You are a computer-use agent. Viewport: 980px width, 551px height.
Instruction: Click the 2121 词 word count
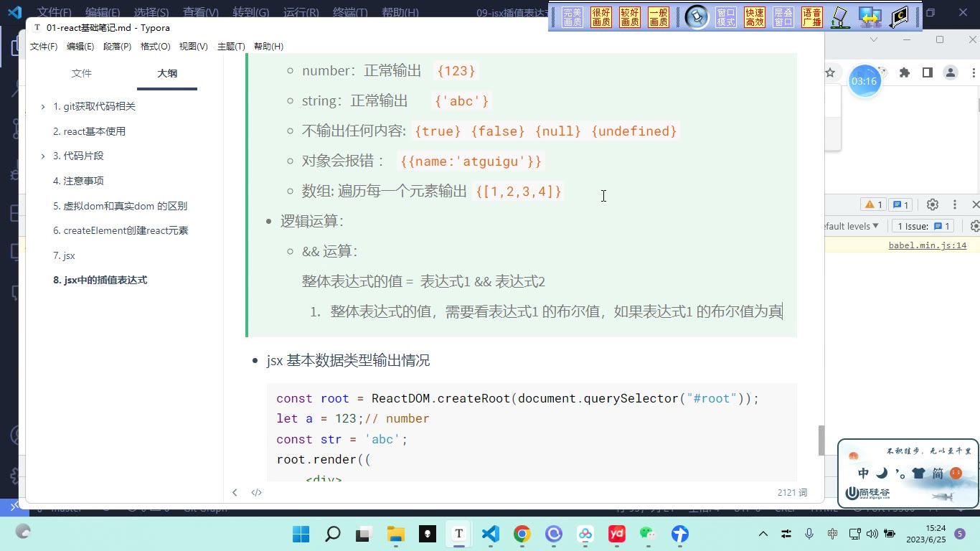[792, 493]
